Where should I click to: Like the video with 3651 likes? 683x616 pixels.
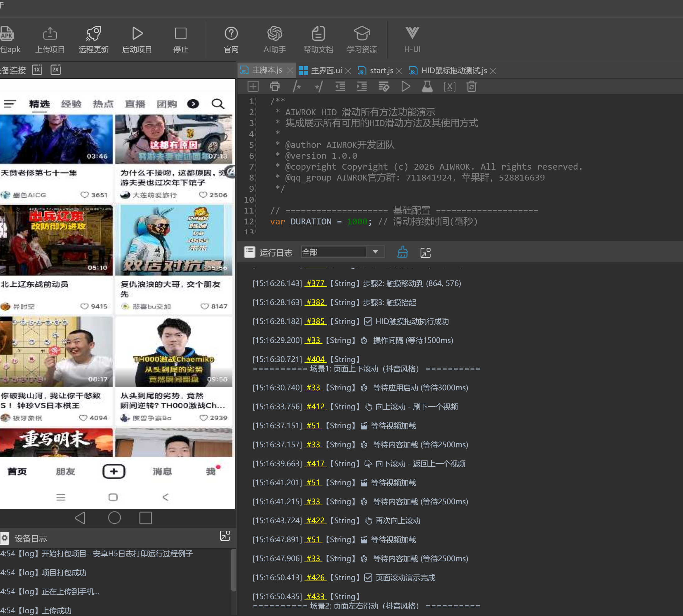85,195
